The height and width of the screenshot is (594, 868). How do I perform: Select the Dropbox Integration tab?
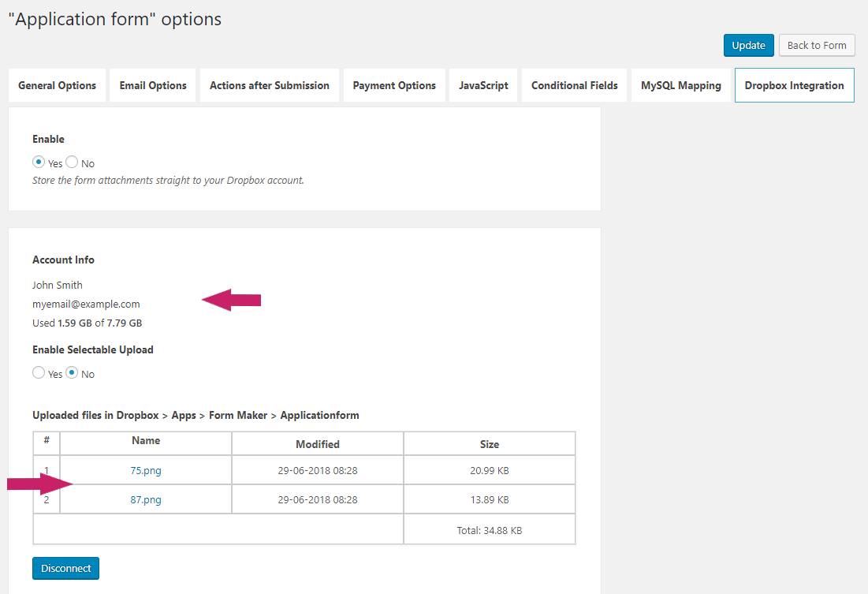pos(795,85)
